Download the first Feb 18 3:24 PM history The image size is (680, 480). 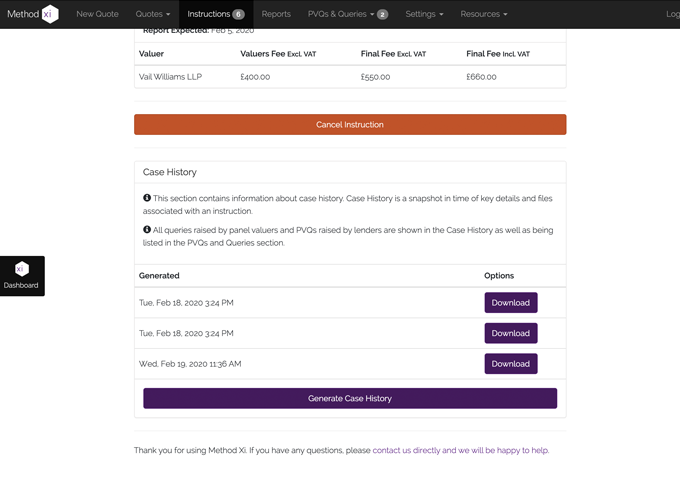point(511,303)
